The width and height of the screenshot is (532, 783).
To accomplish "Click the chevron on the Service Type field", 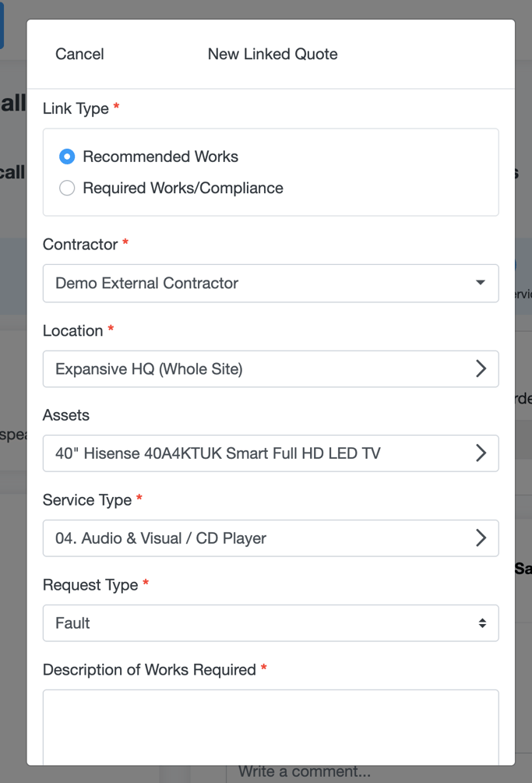I will [481, 538].
